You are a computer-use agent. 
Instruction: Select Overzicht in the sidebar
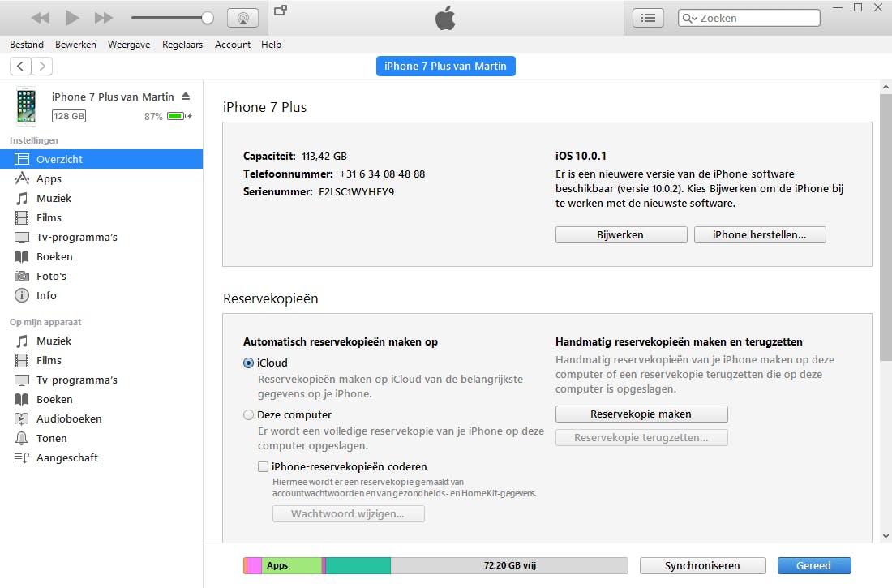(x=101, y=160)
